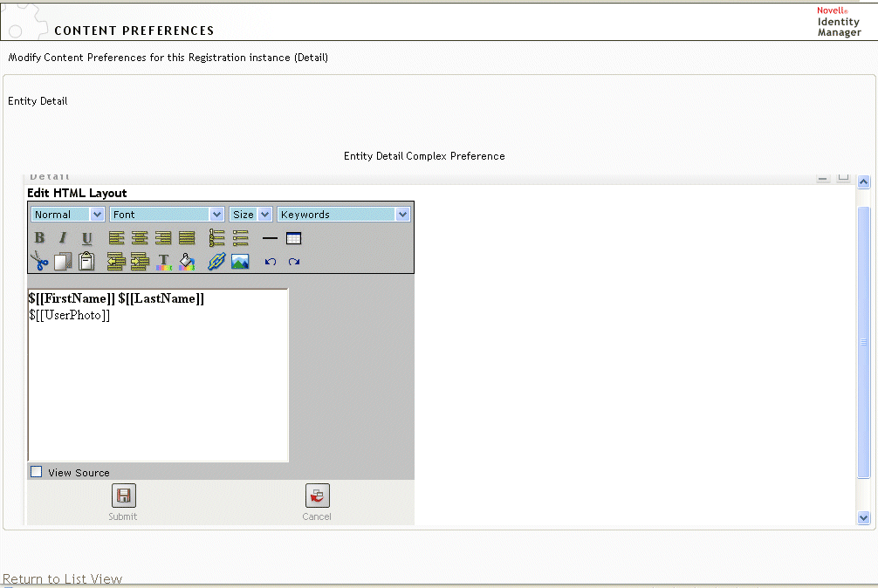Decrease the indent
878x588 pixels.
click(x=116, y=261)
